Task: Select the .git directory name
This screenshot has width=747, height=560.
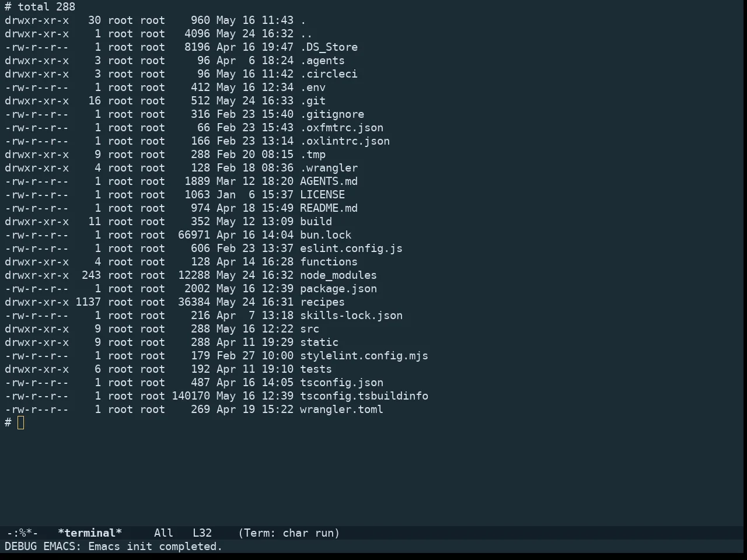Action: (313, 101)
